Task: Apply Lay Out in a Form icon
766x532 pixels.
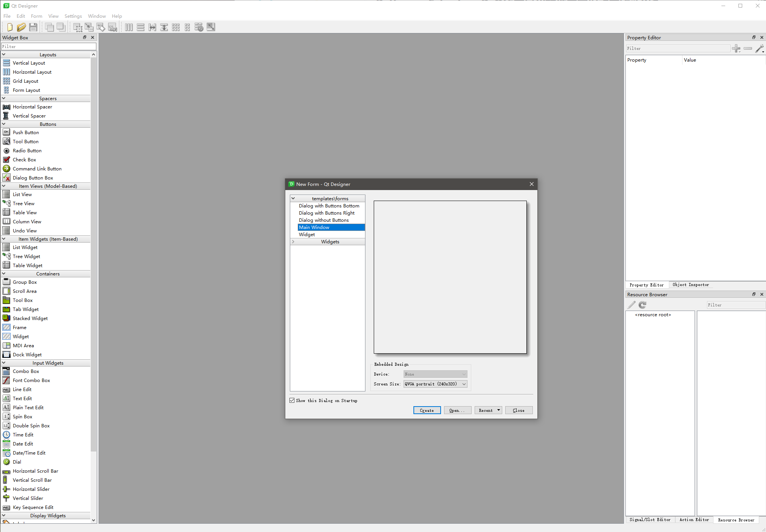Action: [x=187, y=27]
